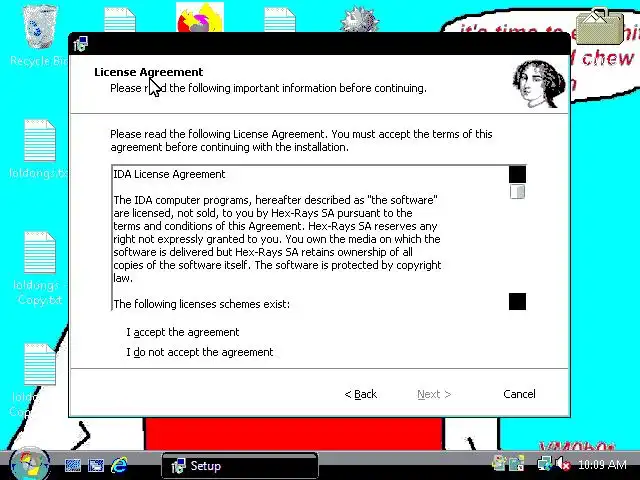The width and height of the screenshot is (640, 480).
Task: Select the briefcase icon on the desktop
Action: pos(600,27)
